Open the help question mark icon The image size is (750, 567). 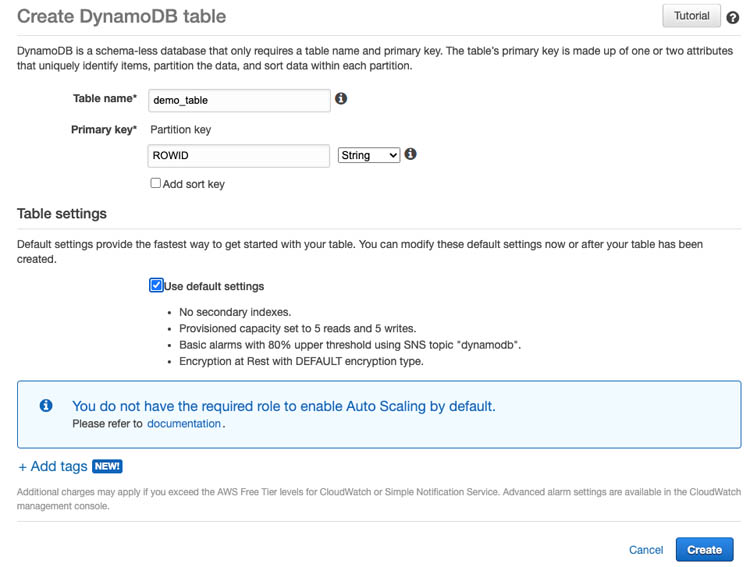coord(732,18)
